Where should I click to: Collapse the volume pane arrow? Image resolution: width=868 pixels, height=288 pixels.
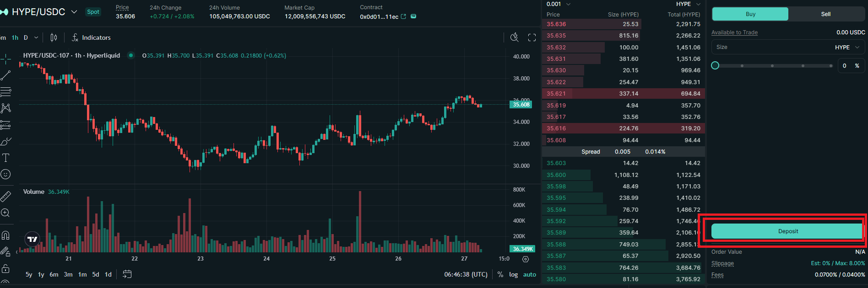17,252
